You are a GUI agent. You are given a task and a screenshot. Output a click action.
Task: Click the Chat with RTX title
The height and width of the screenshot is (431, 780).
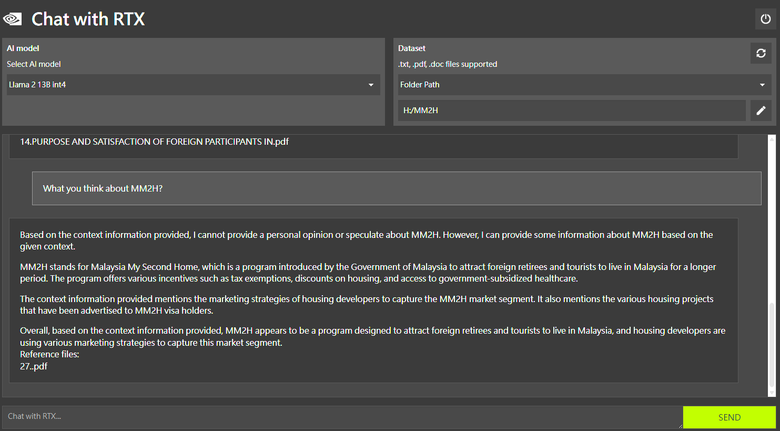[88, 19]
